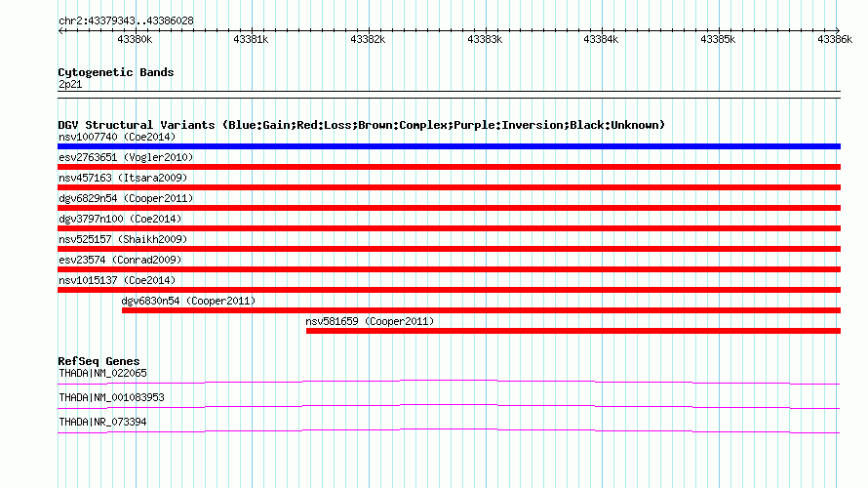Select the Cytogenetic Bands track heading
Image resolution: width=868 pixels, height=488 pixels.
116,72
